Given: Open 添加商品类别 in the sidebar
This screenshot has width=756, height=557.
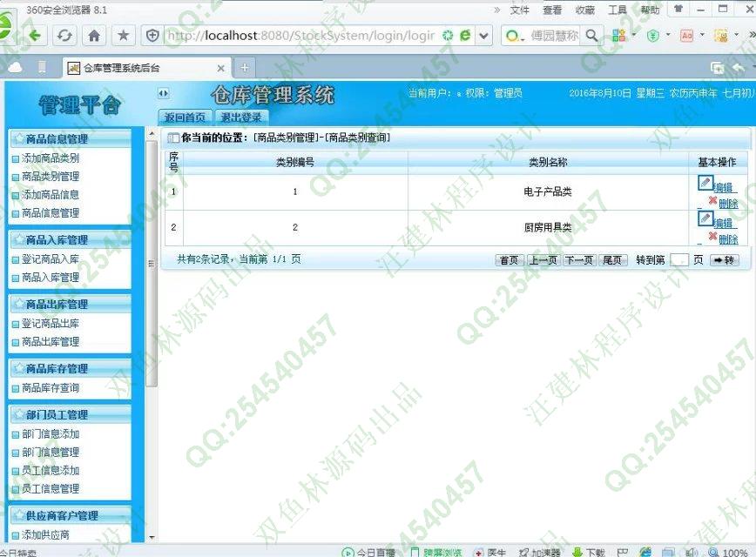Looking at the screenshot, I should pyautogui.click(x=51, y=158).
